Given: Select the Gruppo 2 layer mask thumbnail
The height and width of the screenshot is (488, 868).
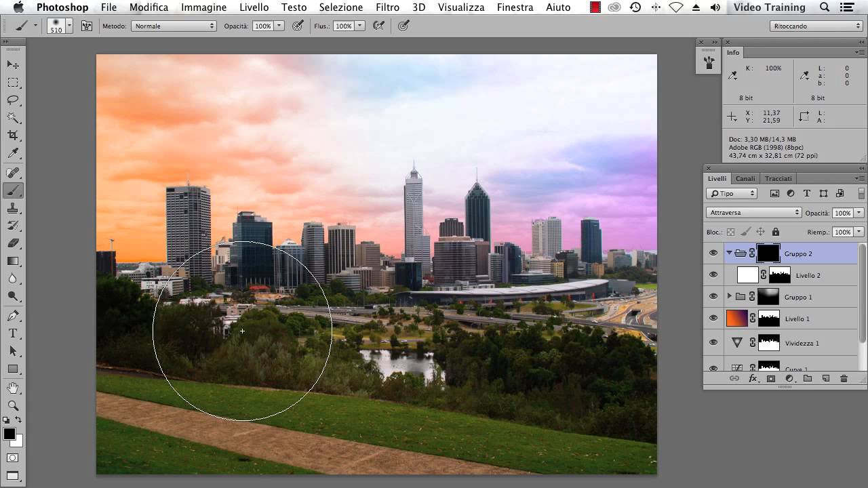Looking at the screenshot, I should pos(768,253).
